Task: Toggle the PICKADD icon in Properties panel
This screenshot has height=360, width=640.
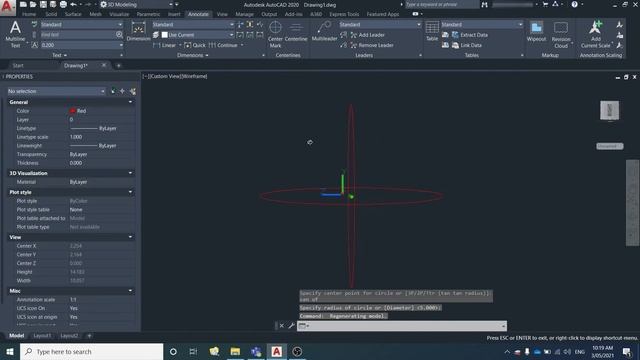Action: [113, 91]
